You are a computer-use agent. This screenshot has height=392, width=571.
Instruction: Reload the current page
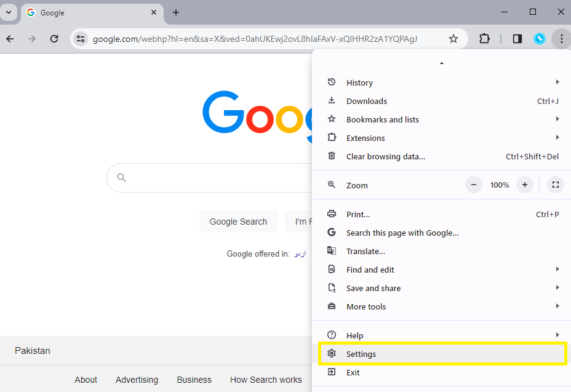(54, 38)
